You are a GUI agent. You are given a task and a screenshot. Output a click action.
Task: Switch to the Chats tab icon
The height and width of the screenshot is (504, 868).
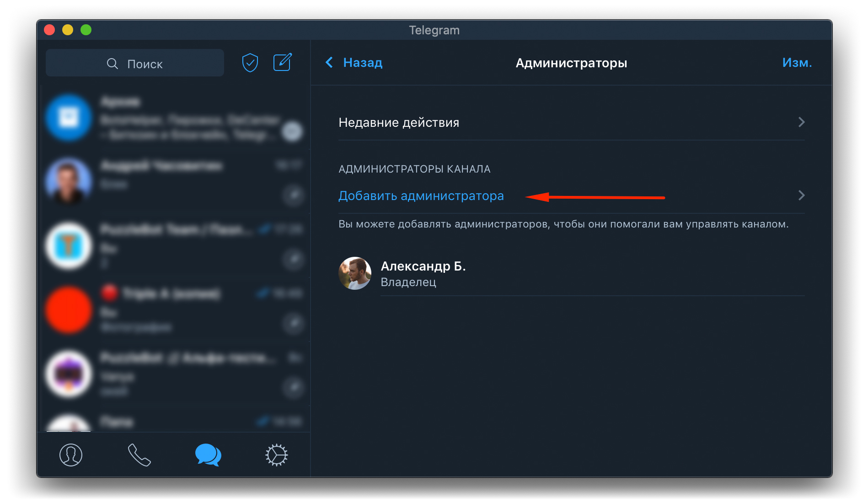208,455
